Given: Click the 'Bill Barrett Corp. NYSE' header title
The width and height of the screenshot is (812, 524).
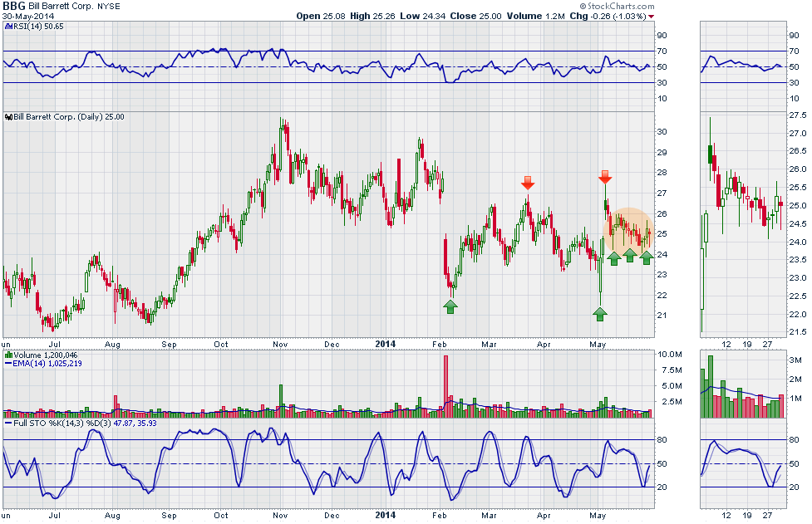Looking at the screenshot, I should click(74, 7).
